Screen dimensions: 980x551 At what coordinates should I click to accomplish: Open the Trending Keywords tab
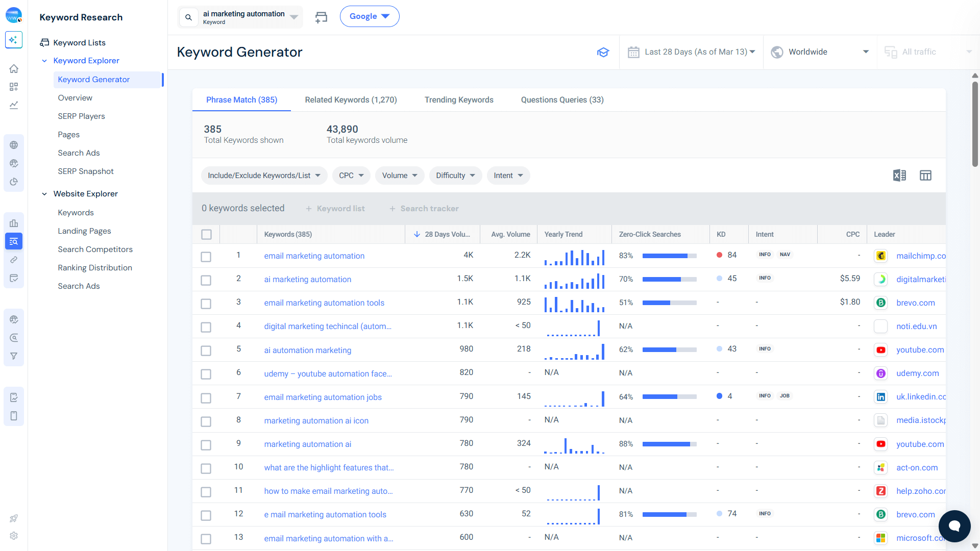click(x=458, y=99)
